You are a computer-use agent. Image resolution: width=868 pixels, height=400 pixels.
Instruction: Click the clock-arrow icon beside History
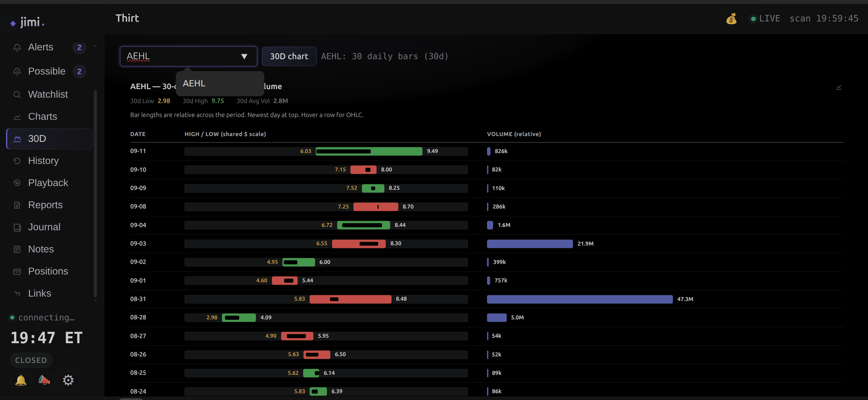pyautogui.click(x=17, y=161)
